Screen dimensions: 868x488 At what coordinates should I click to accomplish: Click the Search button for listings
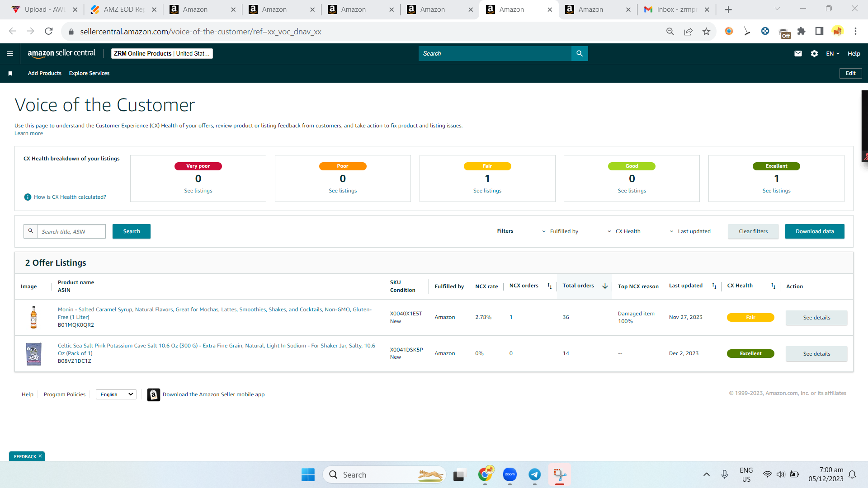pyautogui.click(x=132, y=231)
